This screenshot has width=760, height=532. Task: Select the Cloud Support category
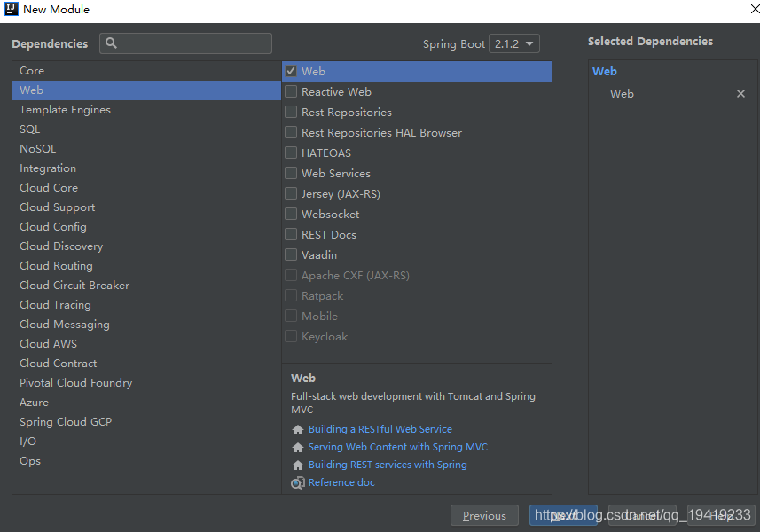click(146, 207)
